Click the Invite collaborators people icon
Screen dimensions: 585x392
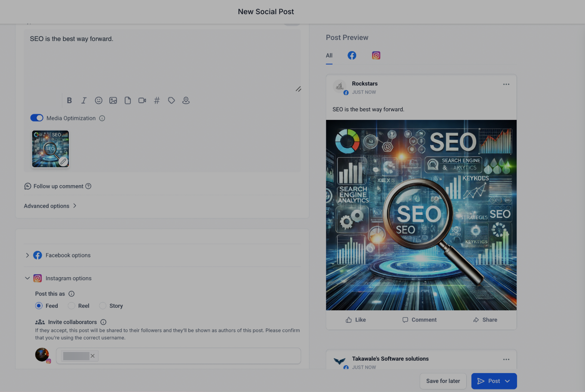(x=40, y=322)
